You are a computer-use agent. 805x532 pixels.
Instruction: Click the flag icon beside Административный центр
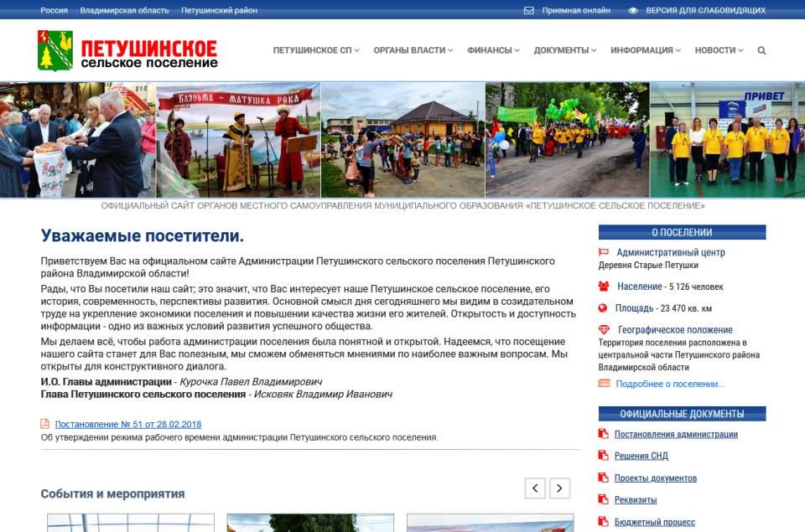[604, 252]
